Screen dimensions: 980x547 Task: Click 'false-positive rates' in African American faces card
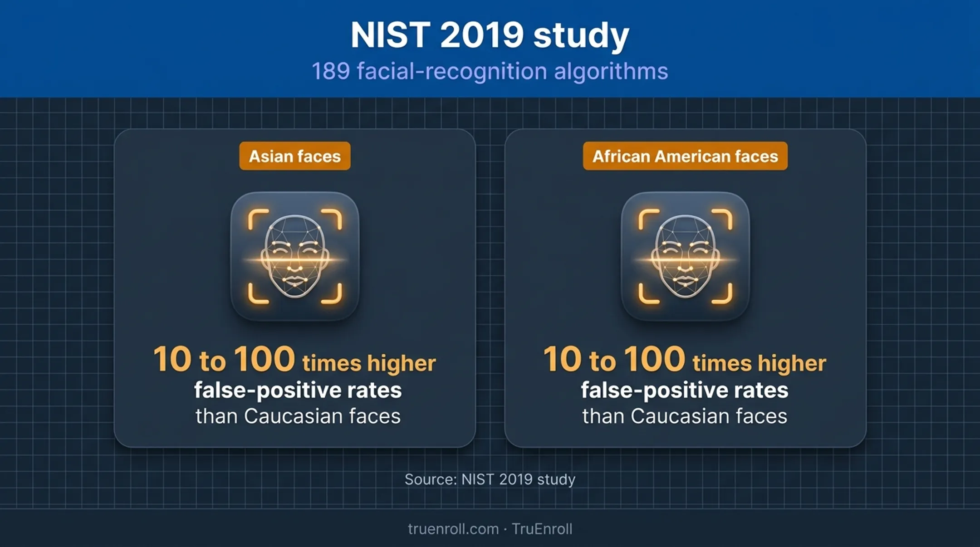point(685,391)
